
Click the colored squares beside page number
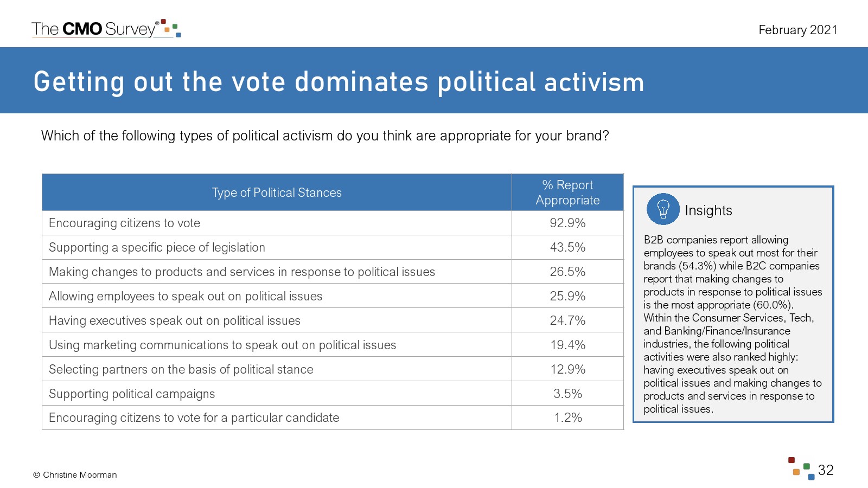point(801,468)
